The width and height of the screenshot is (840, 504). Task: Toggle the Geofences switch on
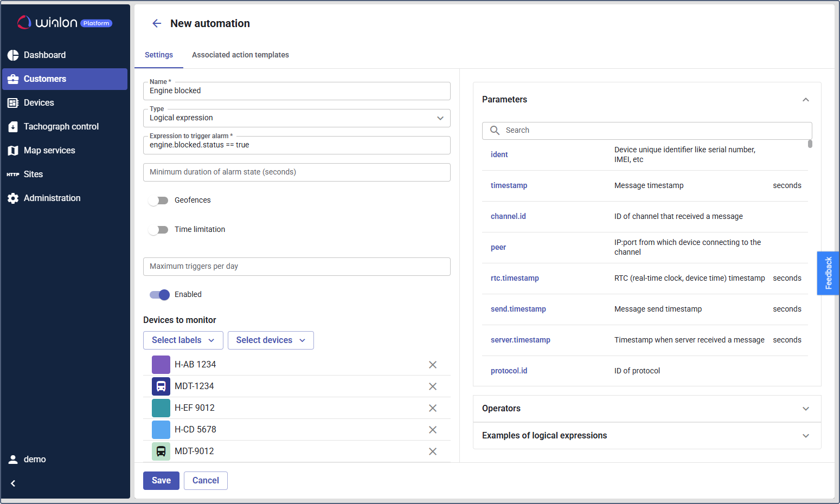tap(159, 201)
